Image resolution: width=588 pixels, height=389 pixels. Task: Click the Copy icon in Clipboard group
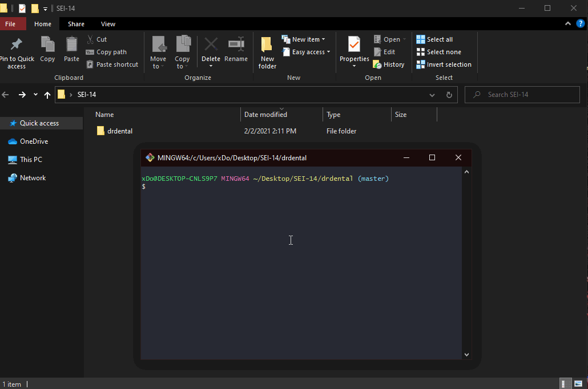(x=47, y=45)
